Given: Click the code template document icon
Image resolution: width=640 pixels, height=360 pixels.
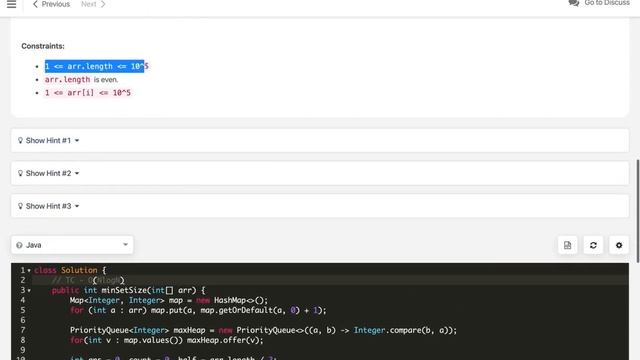Looking at the screenshot, I should [567, 245].
